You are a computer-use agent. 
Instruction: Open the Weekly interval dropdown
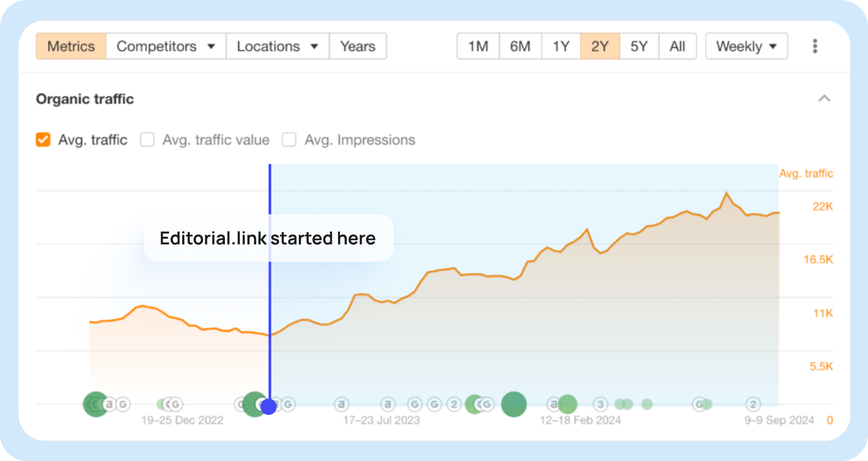[x=746, y=46]
